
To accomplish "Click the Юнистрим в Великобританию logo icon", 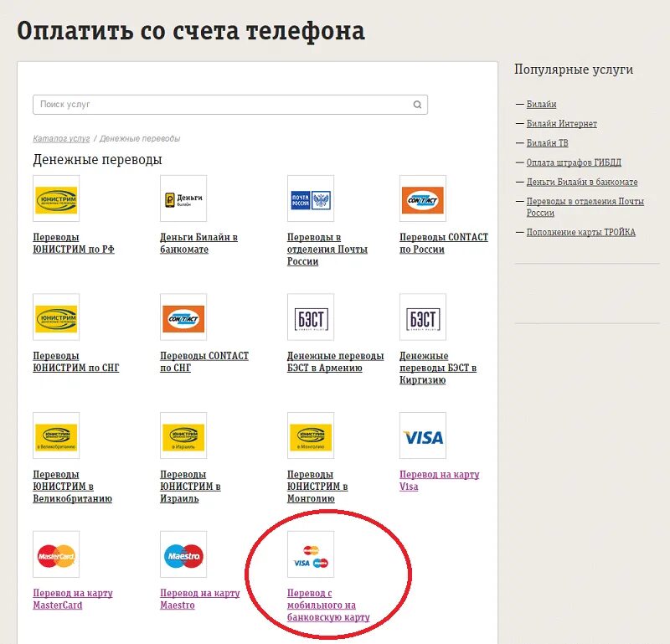I will click(56, 435).
